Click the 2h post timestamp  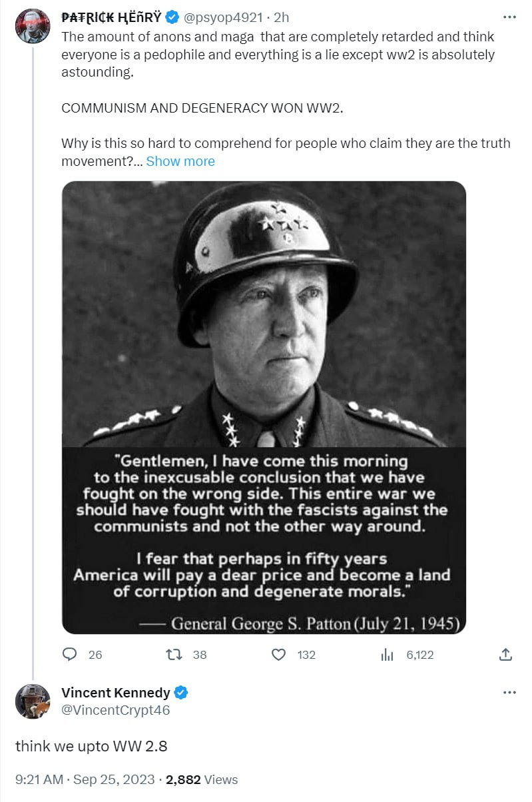tap(282, 17)
